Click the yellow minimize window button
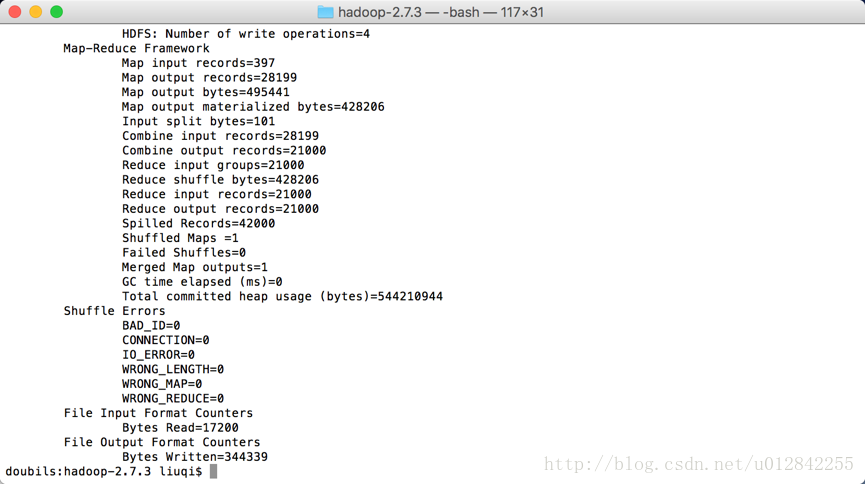Screen dimensions: 865x484 click(36, 12)
